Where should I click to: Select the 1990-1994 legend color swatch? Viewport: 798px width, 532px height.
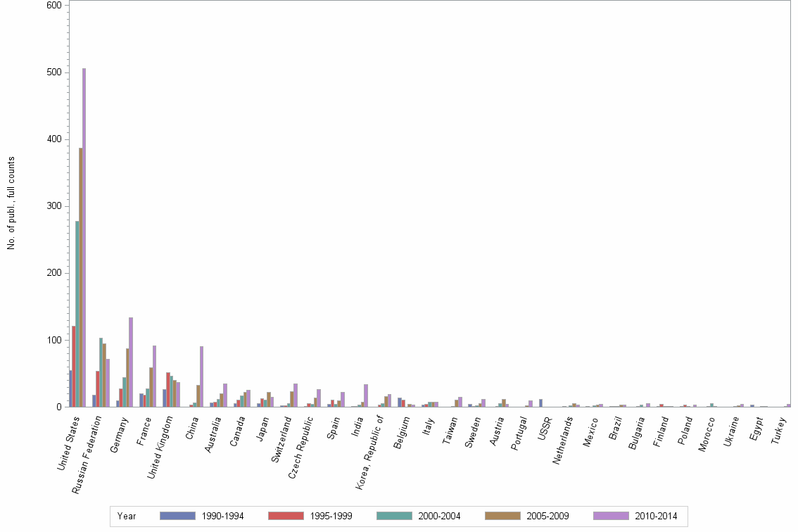point(179,516)
